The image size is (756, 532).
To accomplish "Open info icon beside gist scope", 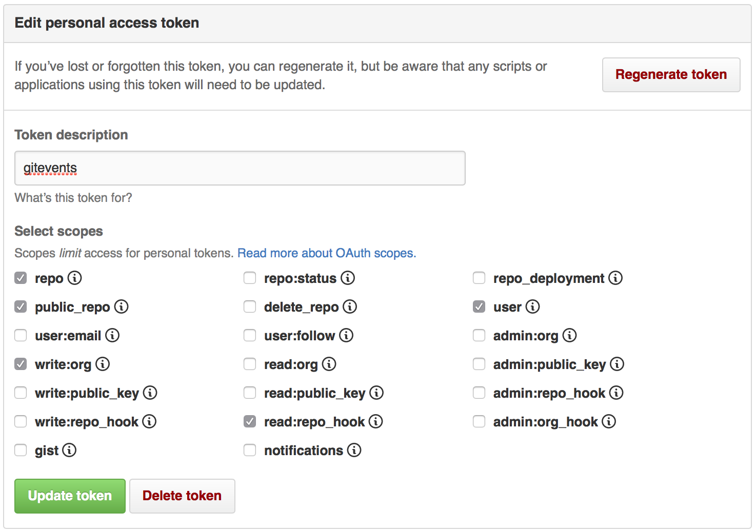I will pos(69,450).
